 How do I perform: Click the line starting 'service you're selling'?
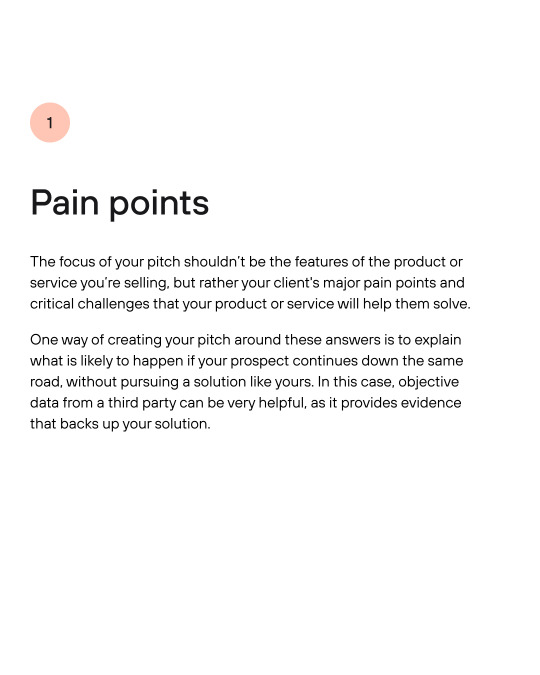[247, 283]
